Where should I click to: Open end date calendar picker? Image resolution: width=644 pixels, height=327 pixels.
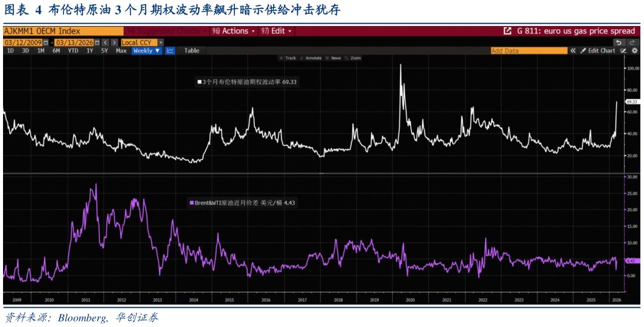(x=96, y=42)
